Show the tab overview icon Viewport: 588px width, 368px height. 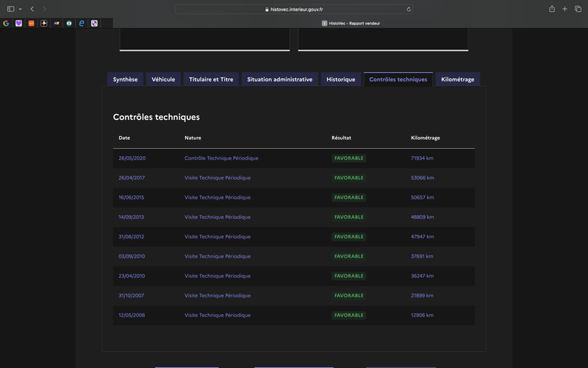click(578, 9)
